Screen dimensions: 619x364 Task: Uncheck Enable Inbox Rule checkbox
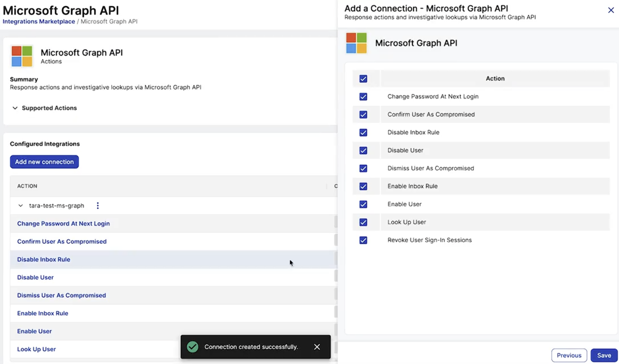pos(363,186)
